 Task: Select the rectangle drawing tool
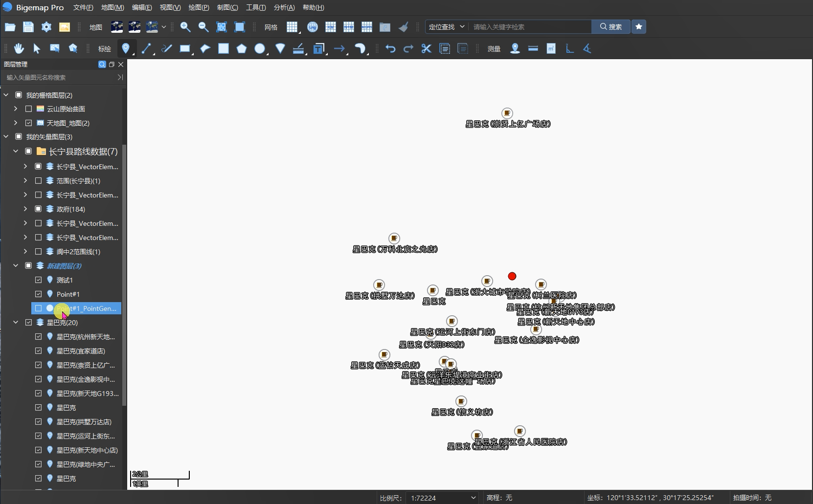click(185, 48)
